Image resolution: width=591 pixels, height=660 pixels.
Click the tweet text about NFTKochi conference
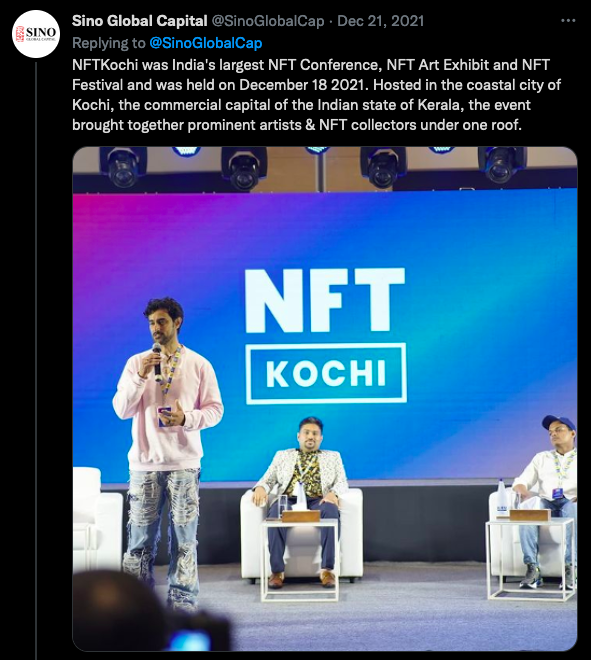[x=317, y=95]
